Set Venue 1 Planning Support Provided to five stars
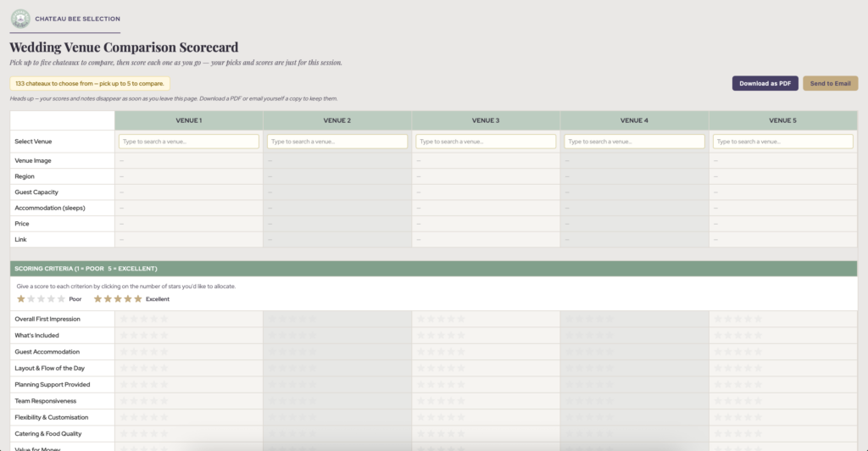Image resolution: width=868 pixels, height=451 pixels. coord(164,385)
